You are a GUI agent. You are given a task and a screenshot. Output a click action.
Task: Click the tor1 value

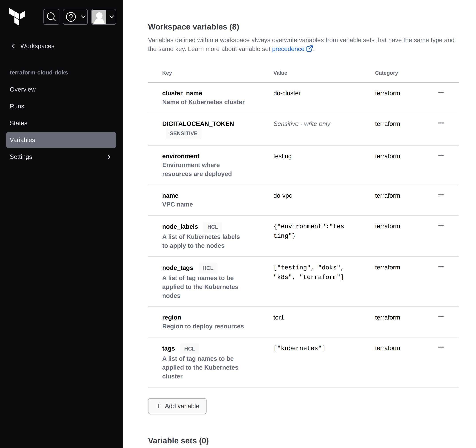tap(279, 317)
